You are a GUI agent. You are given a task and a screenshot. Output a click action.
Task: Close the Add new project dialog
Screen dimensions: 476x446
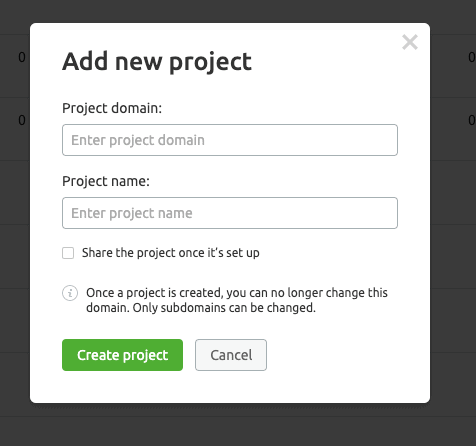410,42
